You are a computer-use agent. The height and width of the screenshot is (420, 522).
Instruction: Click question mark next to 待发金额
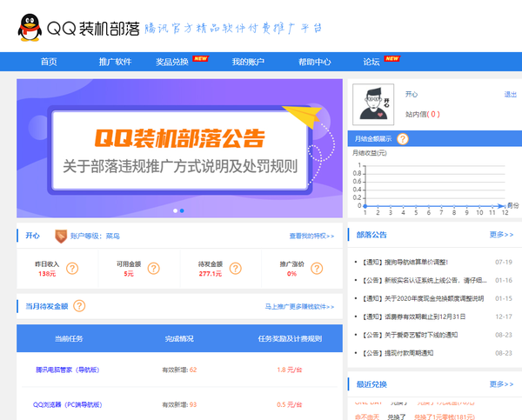coord(236,268)
